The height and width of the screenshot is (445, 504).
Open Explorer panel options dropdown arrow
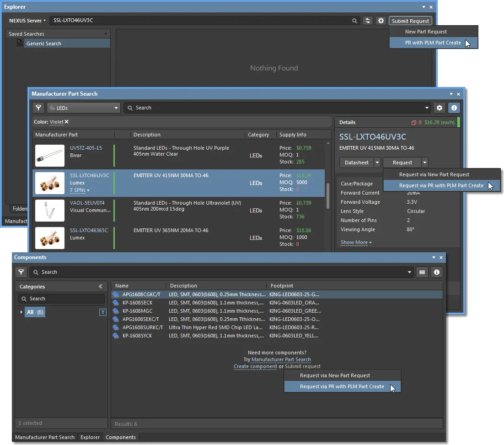coord(424,7)
